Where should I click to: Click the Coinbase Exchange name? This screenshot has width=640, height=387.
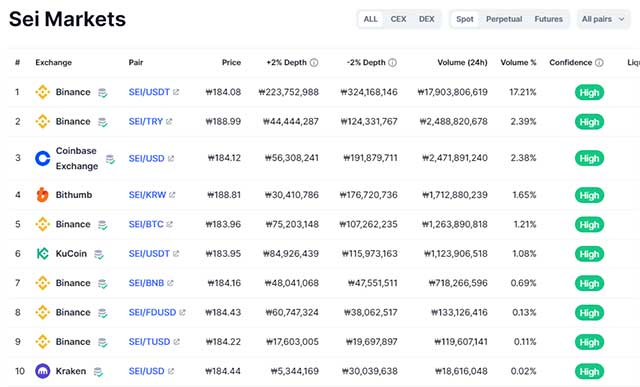click(77, 158)
